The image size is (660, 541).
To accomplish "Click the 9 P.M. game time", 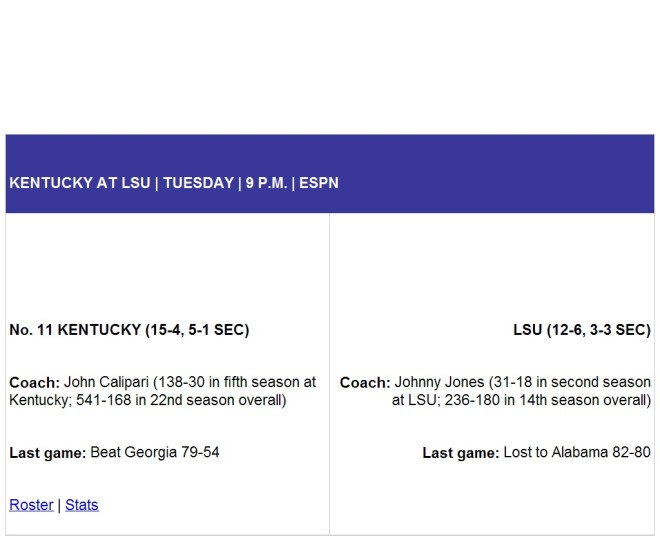I will tap(266, 183).
